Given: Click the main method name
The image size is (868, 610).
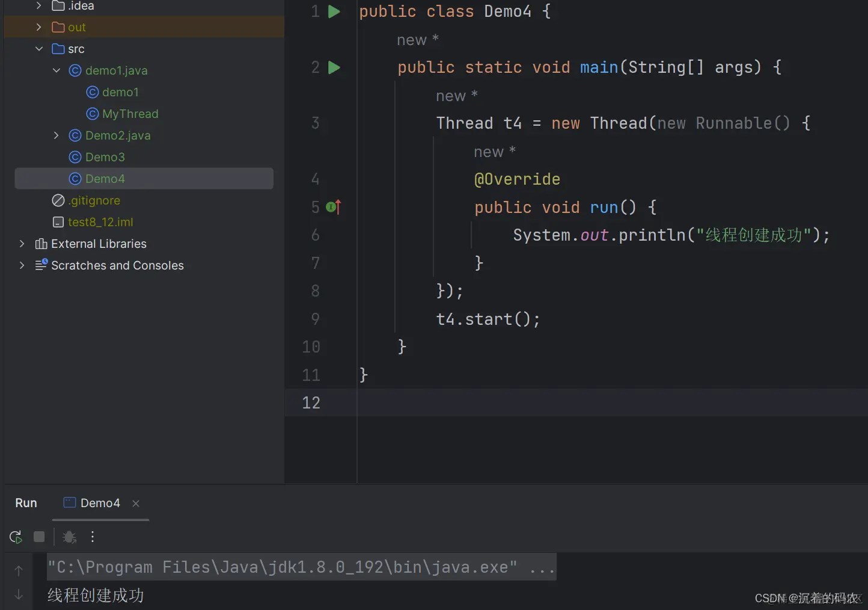Looking at the screenshot, I should click(x=599, y=67).
